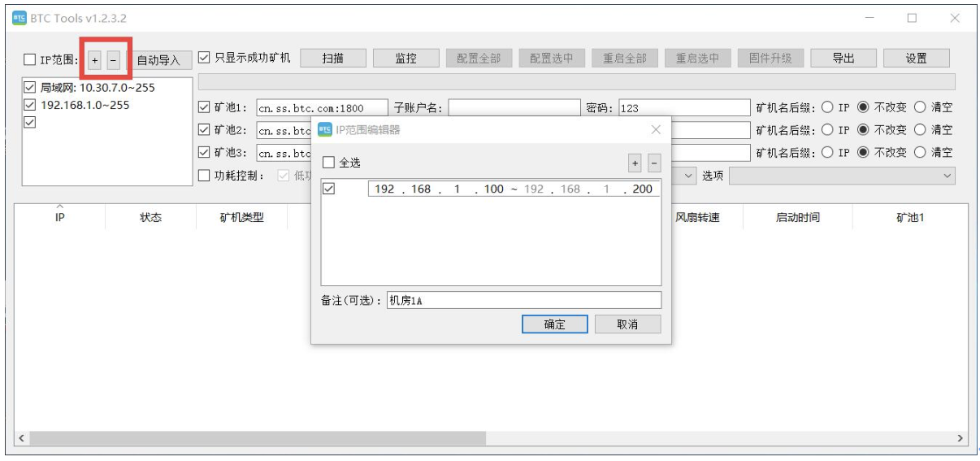This screenshot has height=461, width=980.
Task: Click the horizontal scrollbar thumb
Action: click(x=258, y=438)
